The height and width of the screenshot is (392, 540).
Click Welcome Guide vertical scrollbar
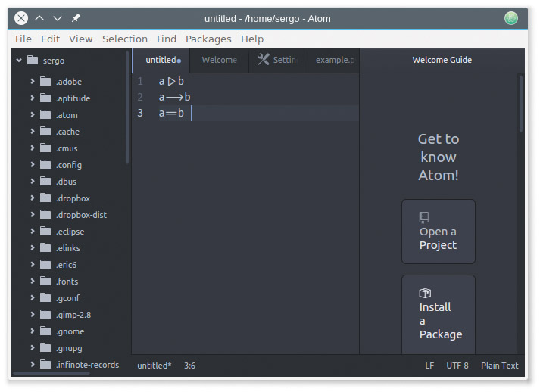pos(521,104)
